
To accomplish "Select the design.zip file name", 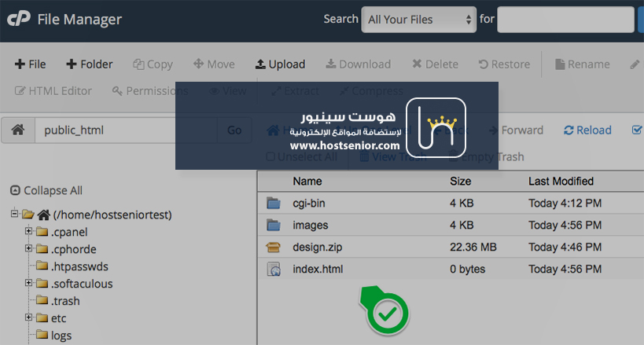I will (317, 248).
